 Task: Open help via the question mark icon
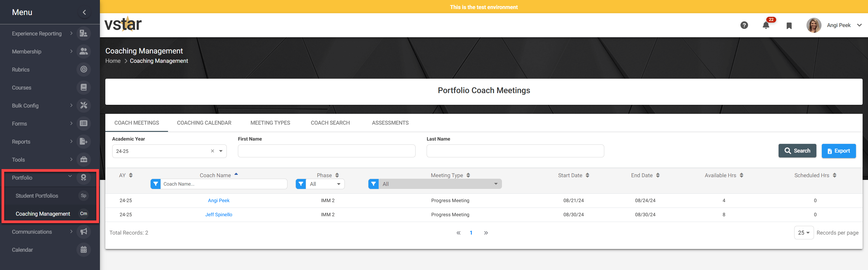(x=744, y=25)
